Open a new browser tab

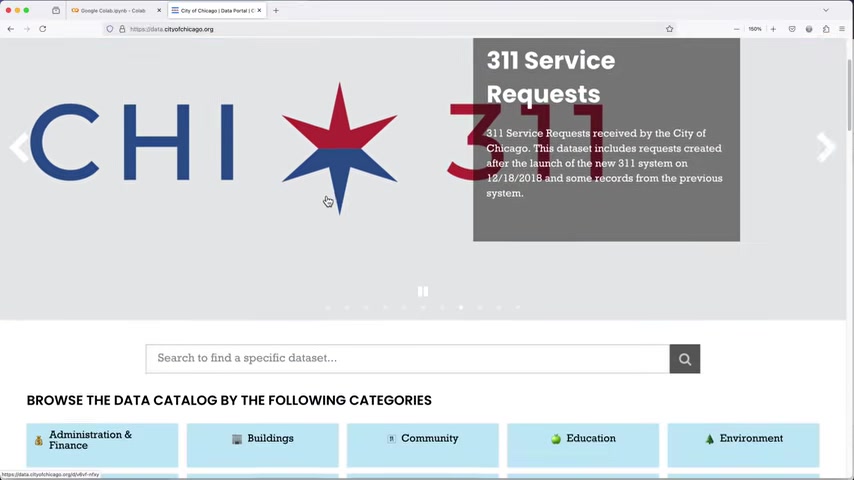pyautogui.click(x=276, y=10)
